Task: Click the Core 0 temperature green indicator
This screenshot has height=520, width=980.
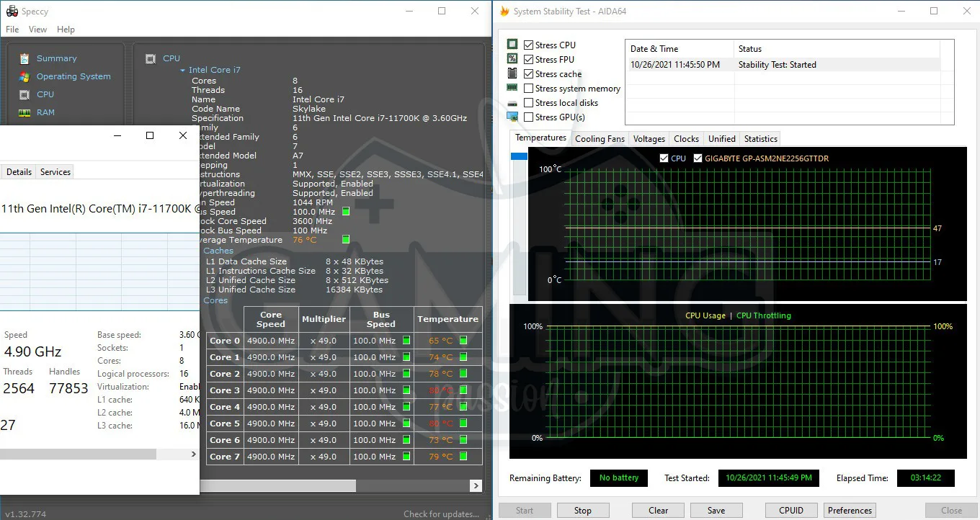Action: tap(463, 341)
